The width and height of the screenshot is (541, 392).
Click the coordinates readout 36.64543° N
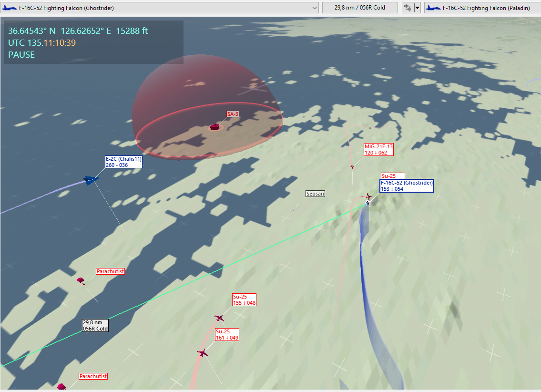[32, 31]
